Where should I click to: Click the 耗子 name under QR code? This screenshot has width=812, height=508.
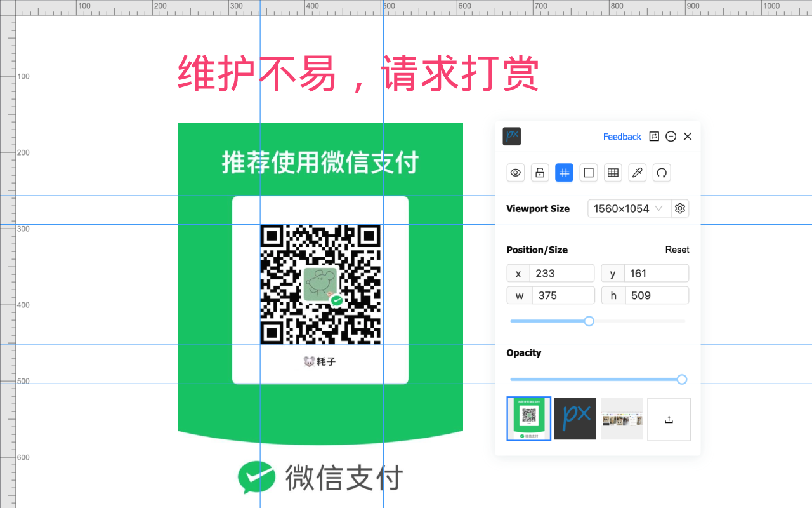(326, 362)
